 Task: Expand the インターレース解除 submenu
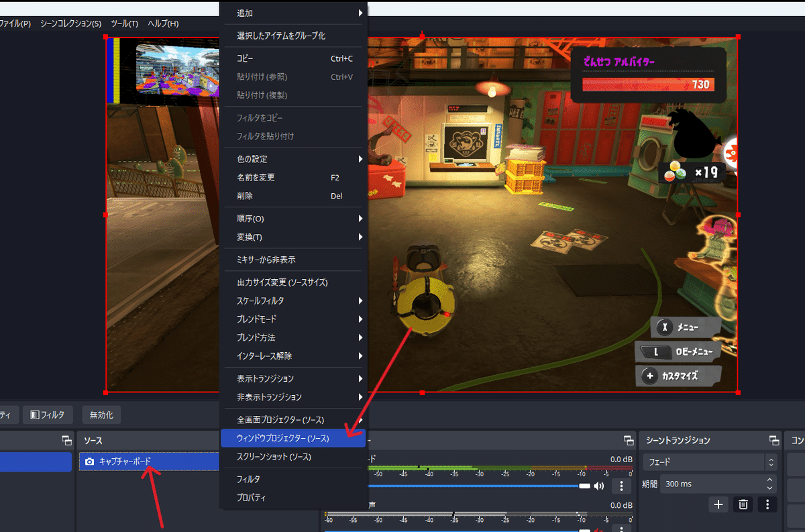(x=294, y=356)
